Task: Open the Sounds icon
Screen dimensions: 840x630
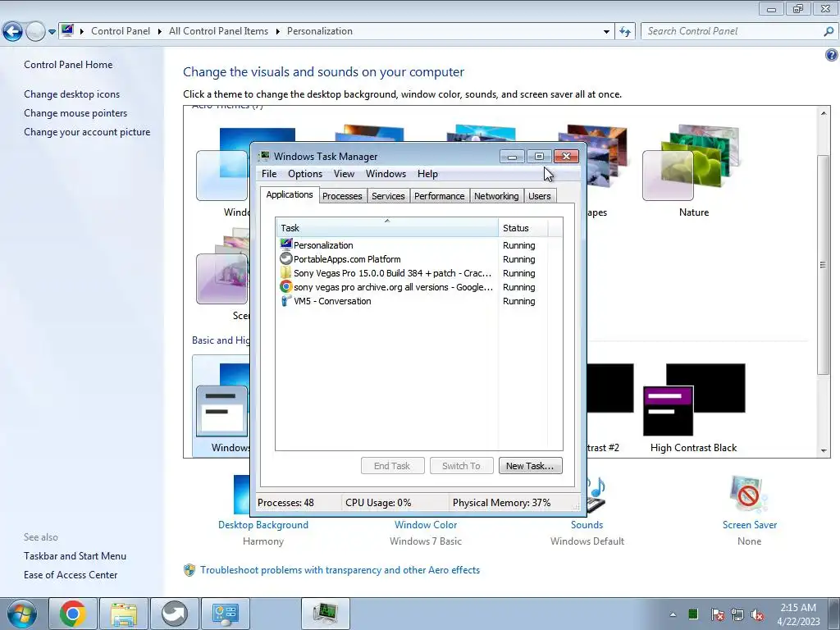Action: pyautogui.click(x=596, y=495)
